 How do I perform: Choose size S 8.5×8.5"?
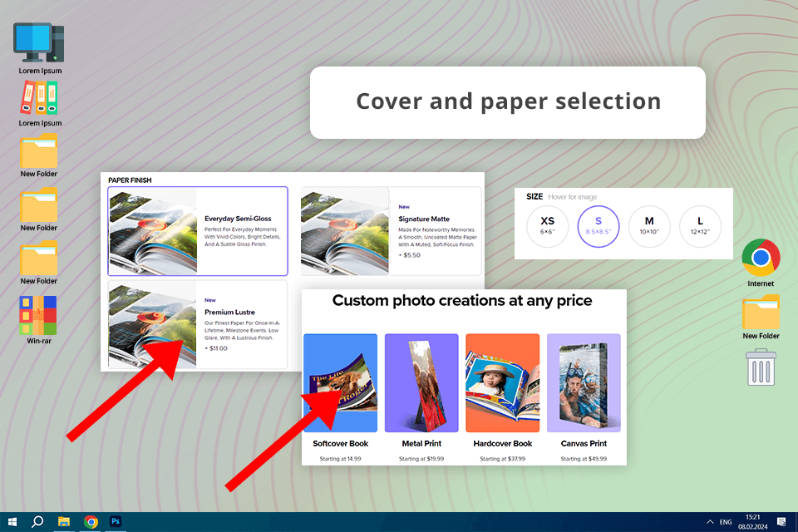point(598,226)
